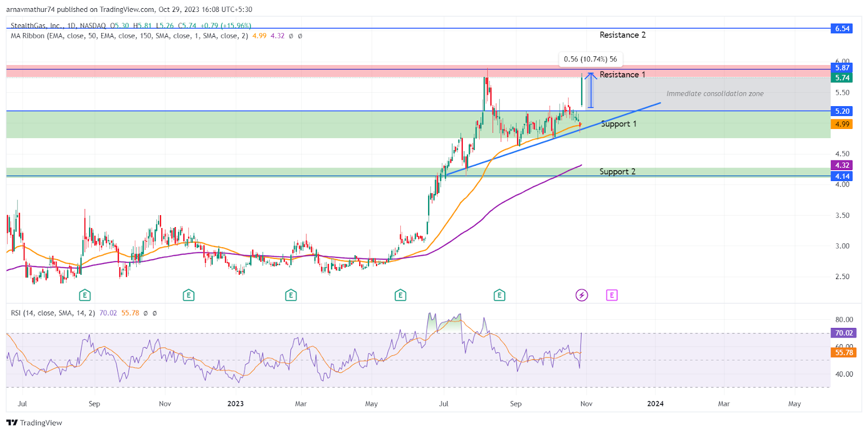Image resolution: width=868 pixels, height=433 pixels.
Task: Click the 3.50 price scale tick
Action: click(x=843, y=215)
